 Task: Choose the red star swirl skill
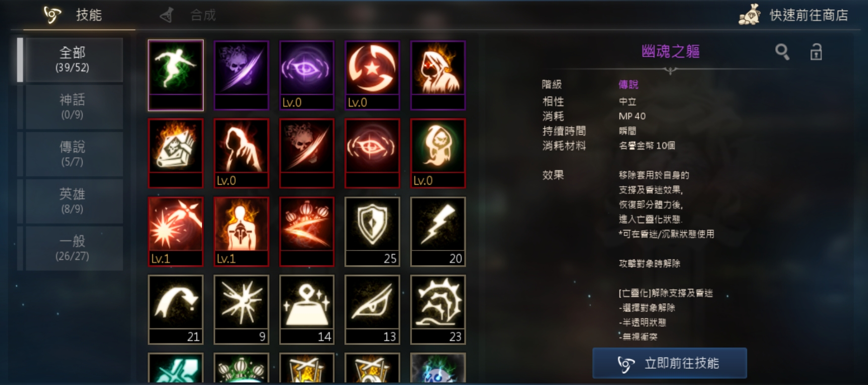[x=372, y=75]
